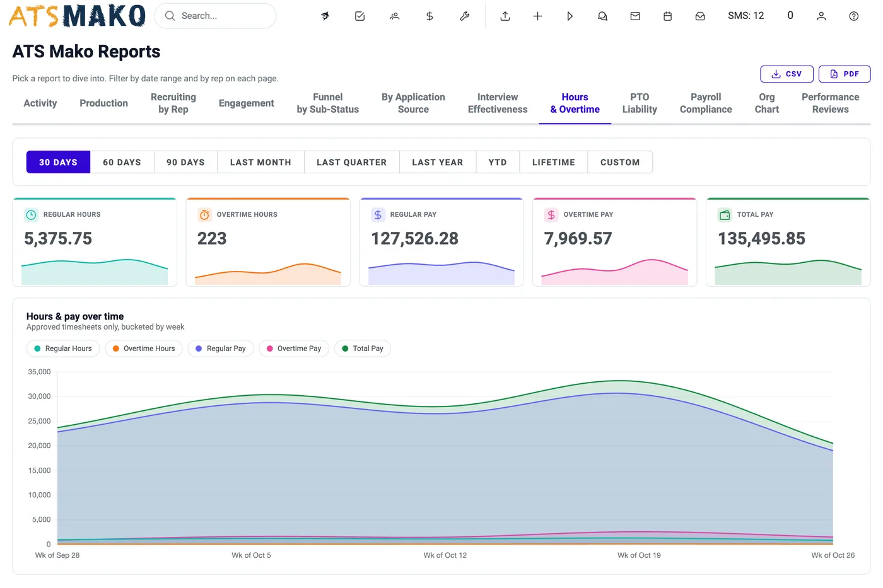Screen dimensions: 883x588
Task: Open the wrench tools icon
Action: [x=465, y=16]
